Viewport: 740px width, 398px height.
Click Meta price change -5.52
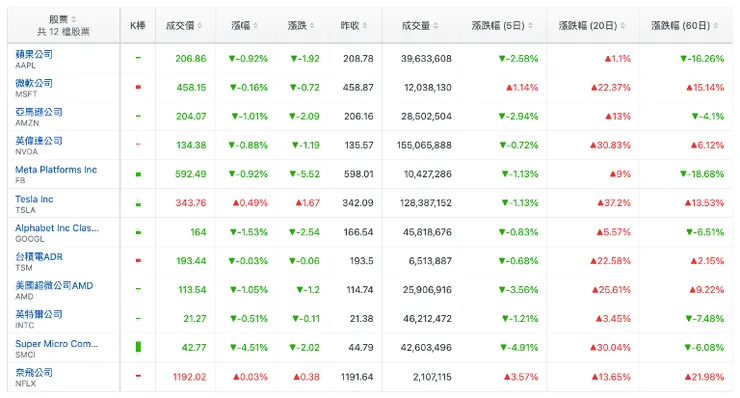click(304, 174)
